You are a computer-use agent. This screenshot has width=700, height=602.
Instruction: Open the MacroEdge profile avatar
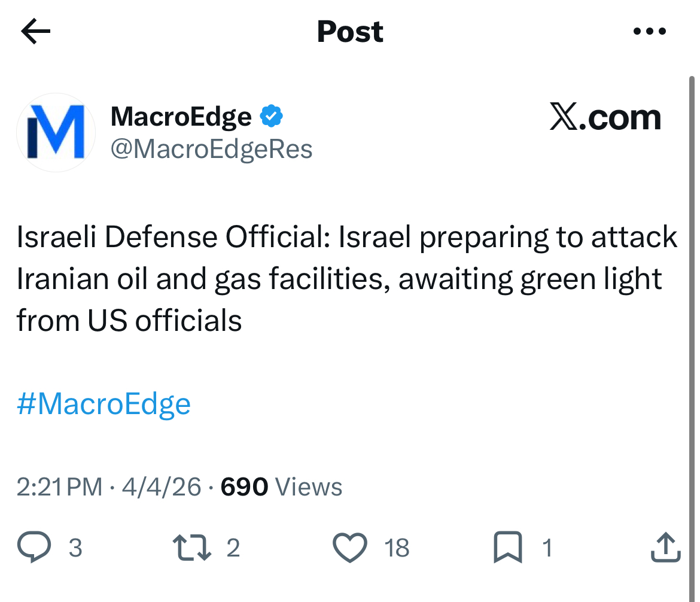[55, 132]
